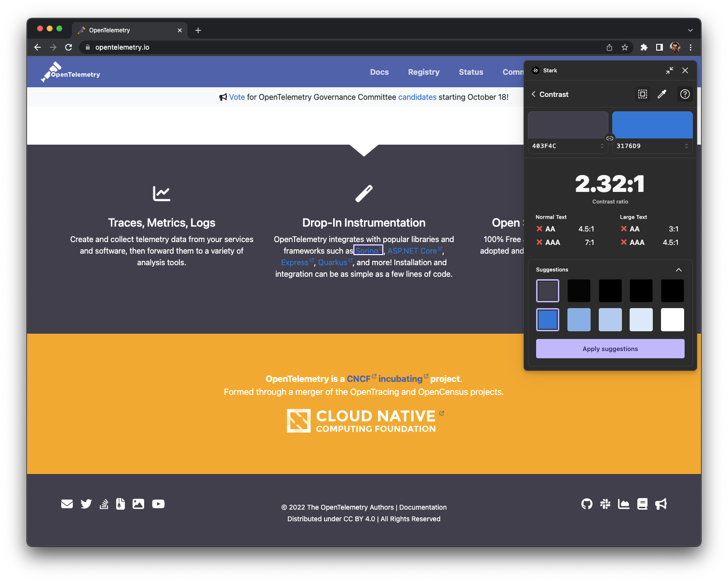
Task: Click the megaphone icon in footer right
Action: pos(661,504)
